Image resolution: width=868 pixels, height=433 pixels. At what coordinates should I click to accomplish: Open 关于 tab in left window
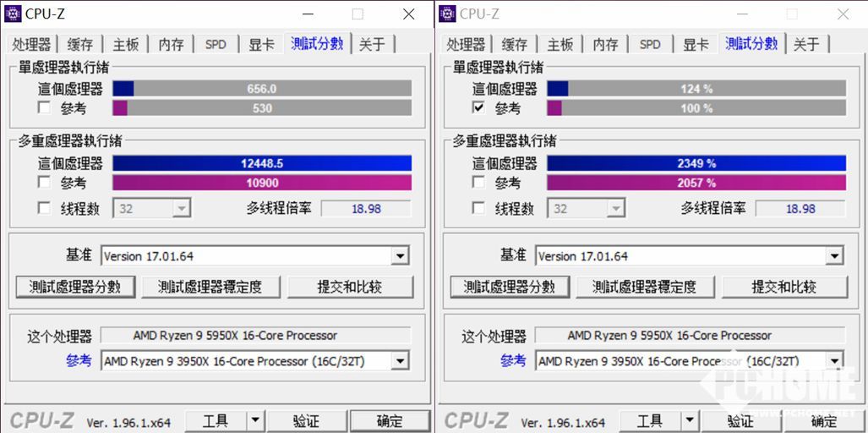pyautogui.click(x=371, y=44)
